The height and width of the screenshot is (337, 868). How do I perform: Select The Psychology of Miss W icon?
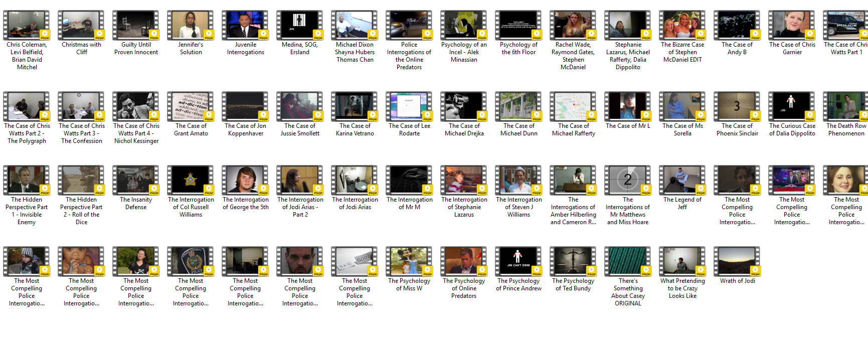(x=409, y=261)
